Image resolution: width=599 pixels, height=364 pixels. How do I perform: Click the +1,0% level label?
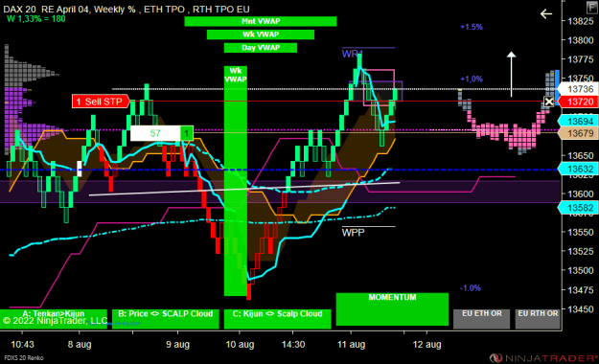click(x=472, y=80)
